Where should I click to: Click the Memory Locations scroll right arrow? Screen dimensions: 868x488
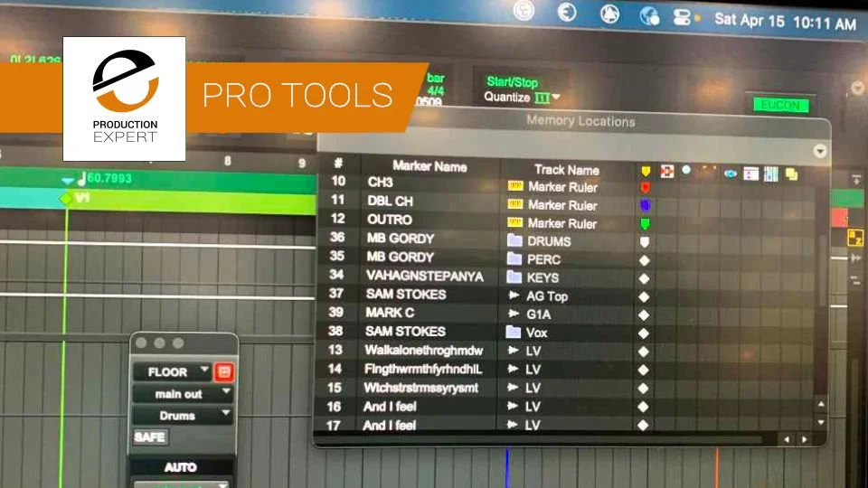coord(805,440)
